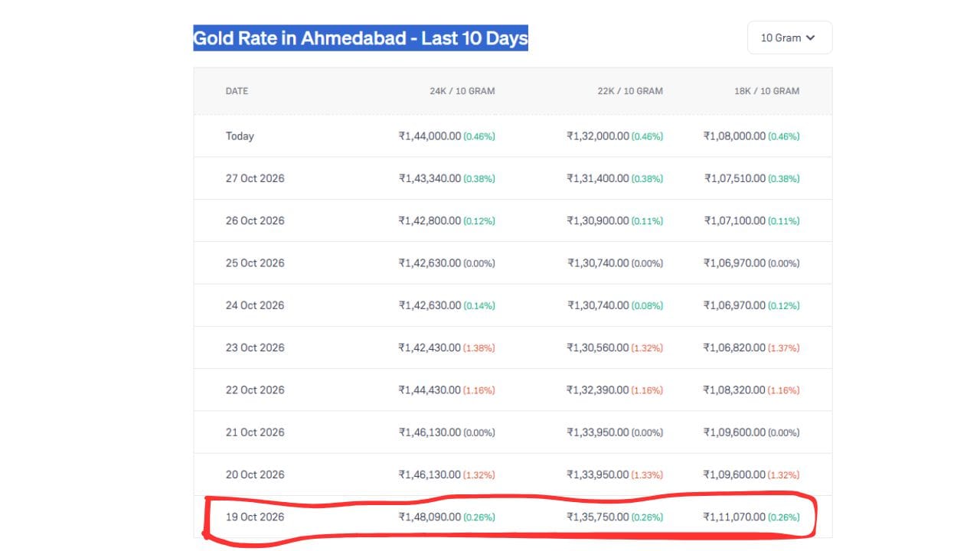Click 18K price ₹1,07,100.00
Viewport: 980px width, 551px height.
pyautogui.click(x=735, y=220)
